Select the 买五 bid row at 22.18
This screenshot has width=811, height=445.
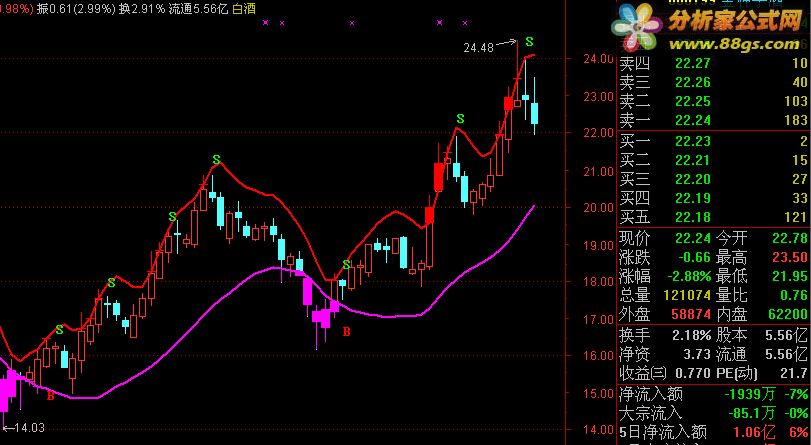[x=713, y=217]
